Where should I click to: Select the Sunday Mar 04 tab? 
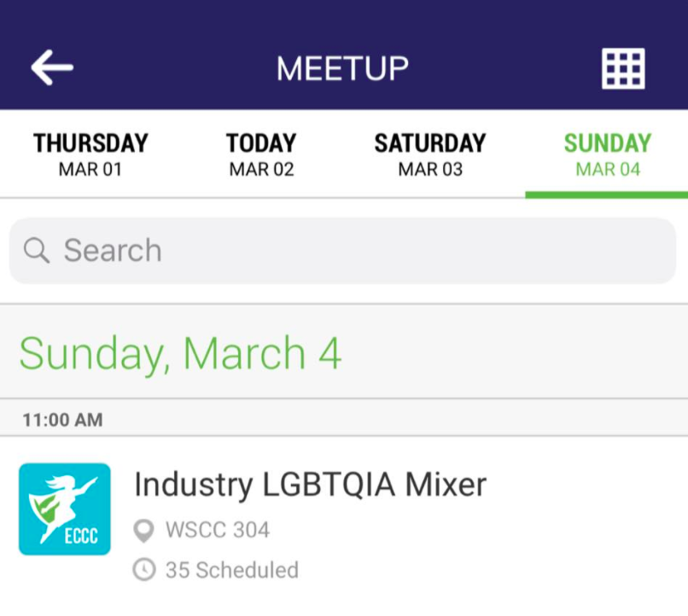click(607, 154)
